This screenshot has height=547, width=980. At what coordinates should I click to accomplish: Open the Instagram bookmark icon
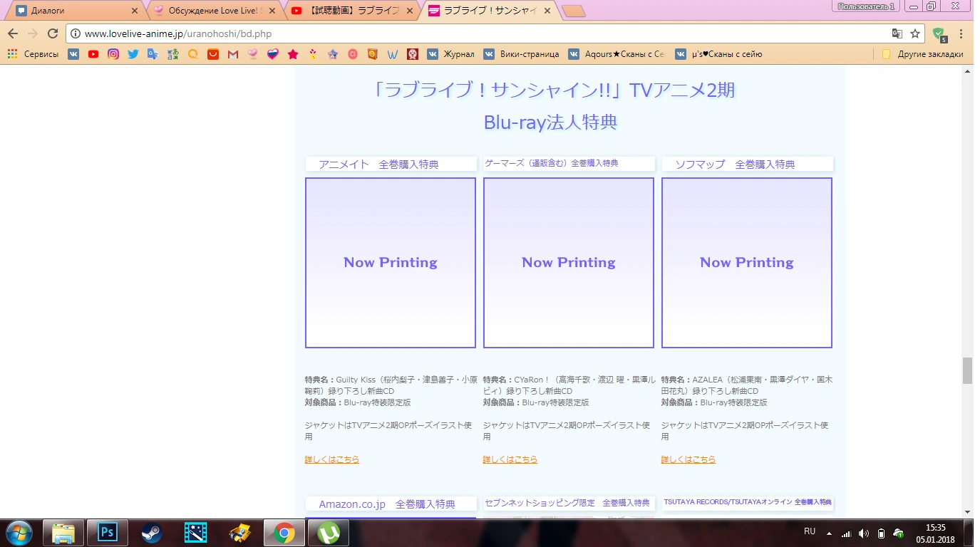click(x=113, y=54)
